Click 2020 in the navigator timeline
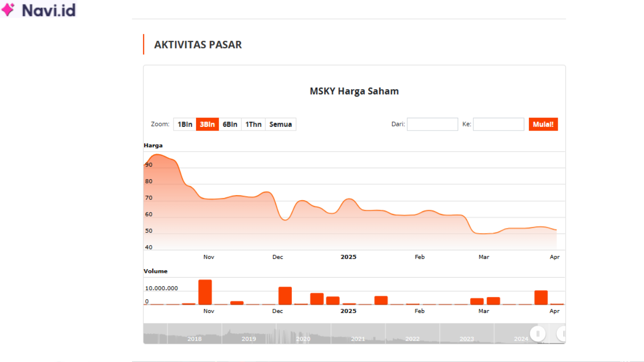Screen dimensions: 644x362 pos(303,339)
